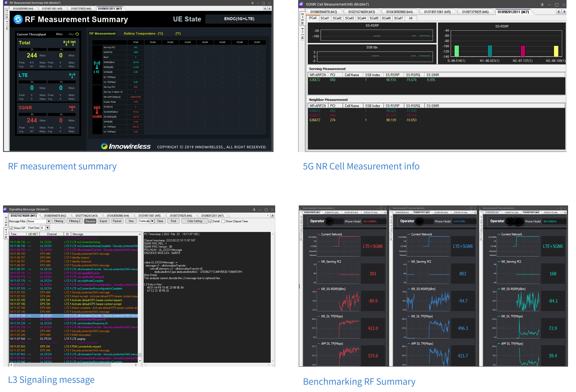Click the antenna icon in LTE throughput panel
576x392 pixels.
tap(72, 75)
